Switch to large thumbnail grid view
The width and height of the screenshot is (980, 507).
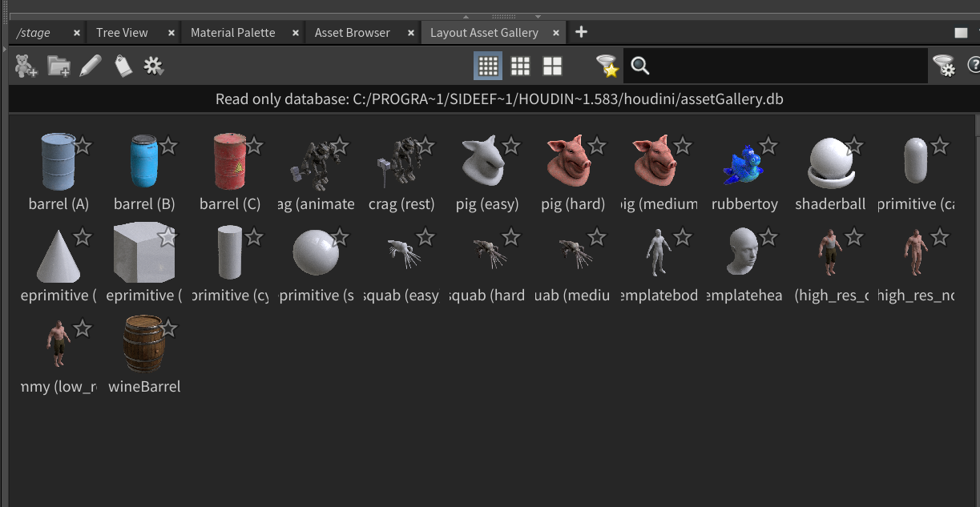coord(552,66)
